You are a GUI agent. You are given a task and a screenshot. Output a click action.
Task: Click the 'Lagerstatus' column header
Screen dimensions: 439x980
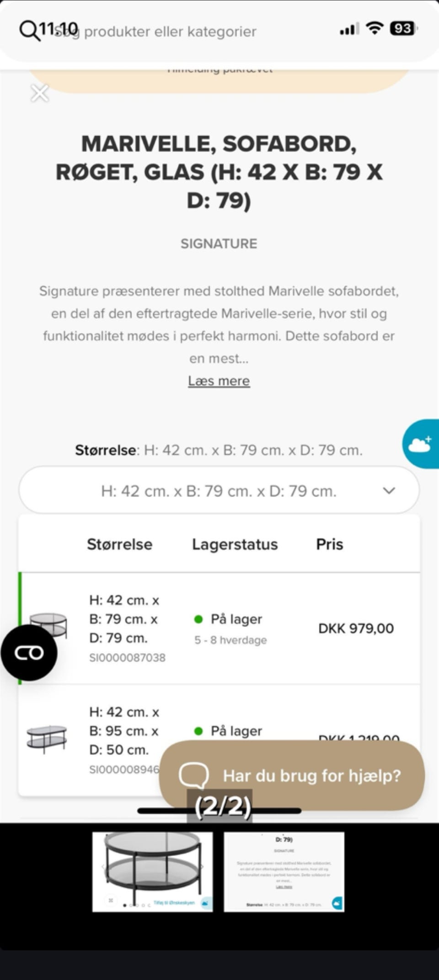coord(235,544)
